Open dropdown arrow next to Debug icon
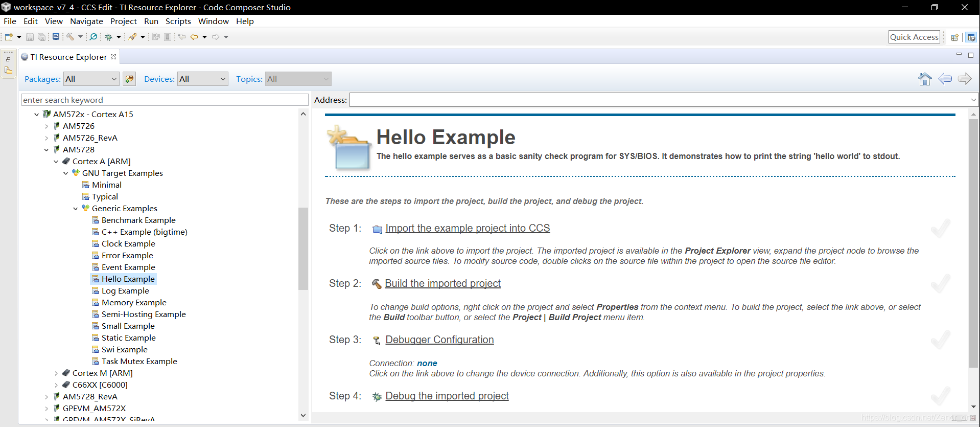The height and width of the screenshot is (427, 980). tap(119, 37)
